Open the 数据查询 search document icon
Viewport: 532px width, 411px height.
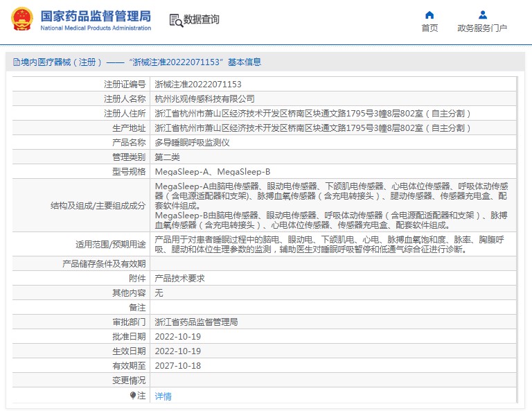coord(176,20)
